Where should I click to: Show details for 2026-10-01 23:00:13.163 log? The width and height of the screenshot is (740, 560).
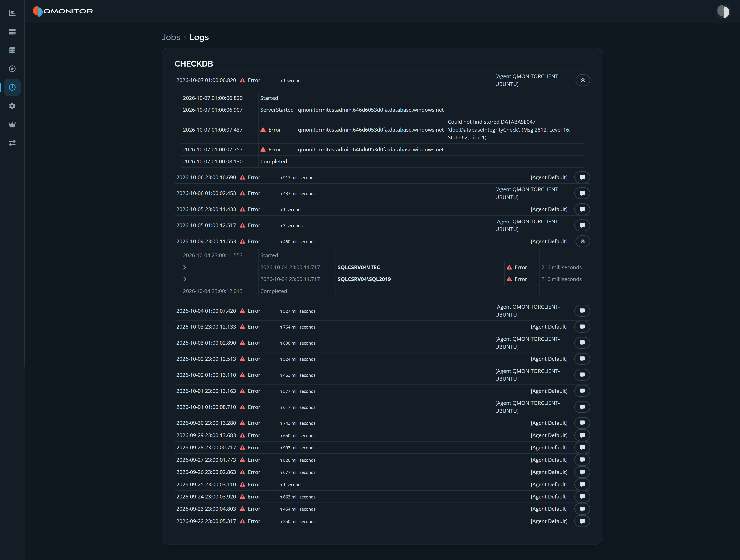582,391
